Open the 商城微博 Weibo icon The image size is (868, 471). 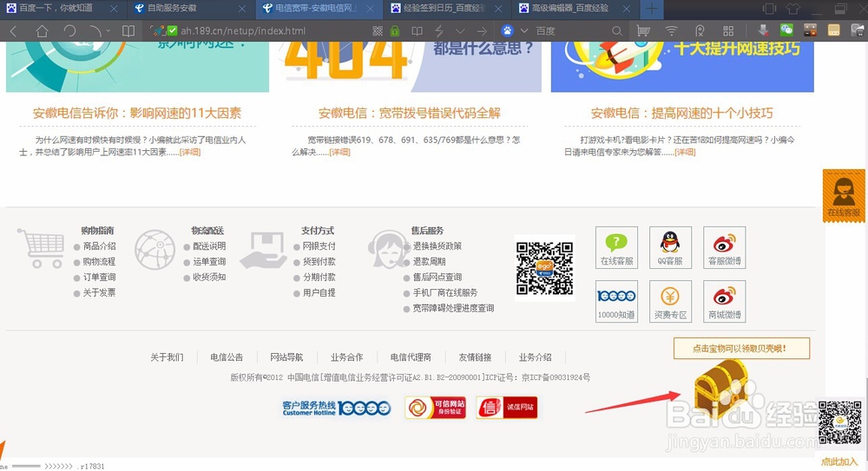[x=724, y=301]
